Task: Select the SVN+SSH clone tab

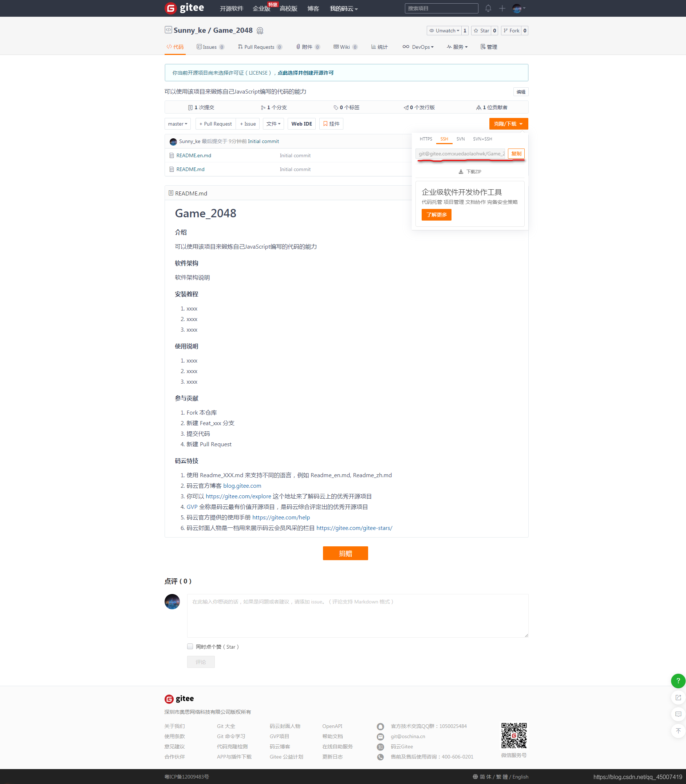Action: (x=482, y=139)
